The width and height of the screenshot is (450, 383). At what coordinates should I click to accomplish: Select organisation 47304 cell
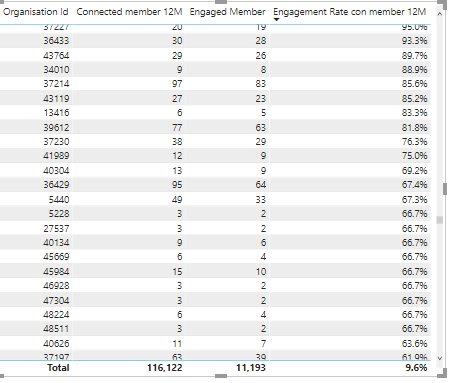[56, 300]
